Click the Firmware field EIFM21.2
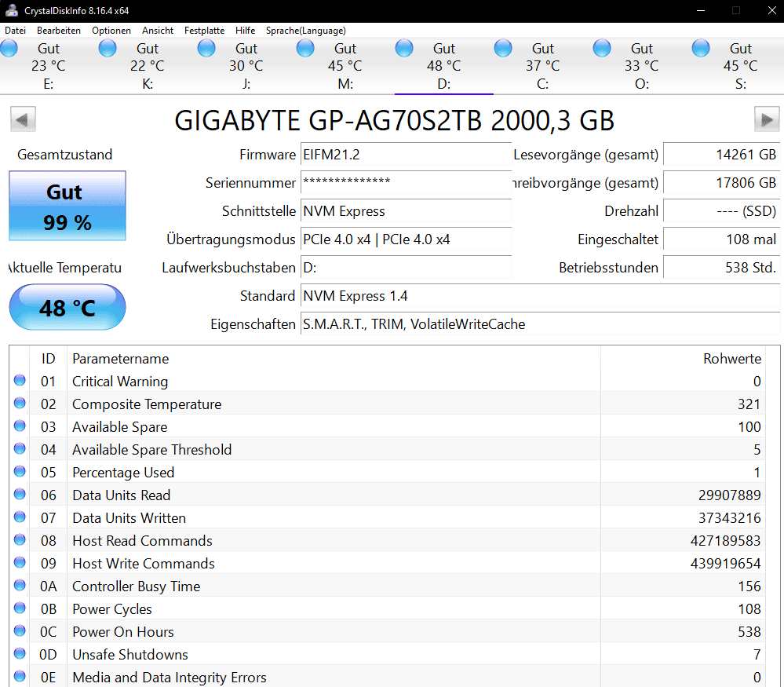Image resolution: width=784 pixels, height=687 pixels. click(x=406, y=155)
